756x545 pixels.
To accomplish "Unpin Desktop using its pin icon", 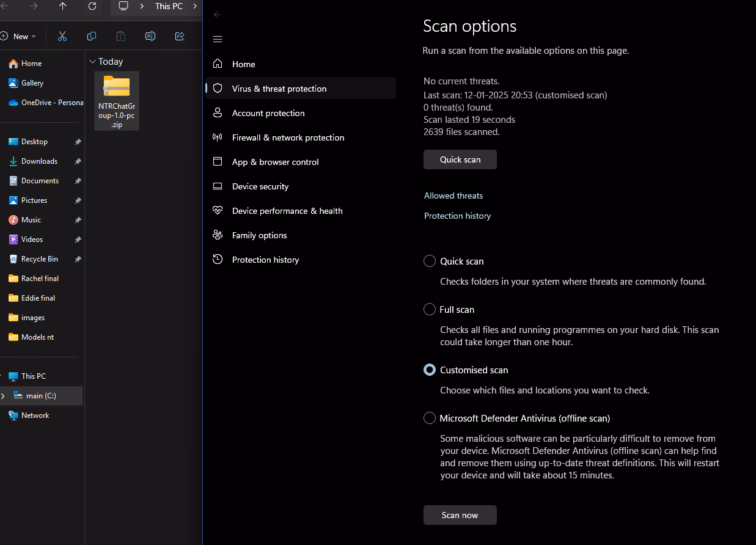I will [78, 142].
